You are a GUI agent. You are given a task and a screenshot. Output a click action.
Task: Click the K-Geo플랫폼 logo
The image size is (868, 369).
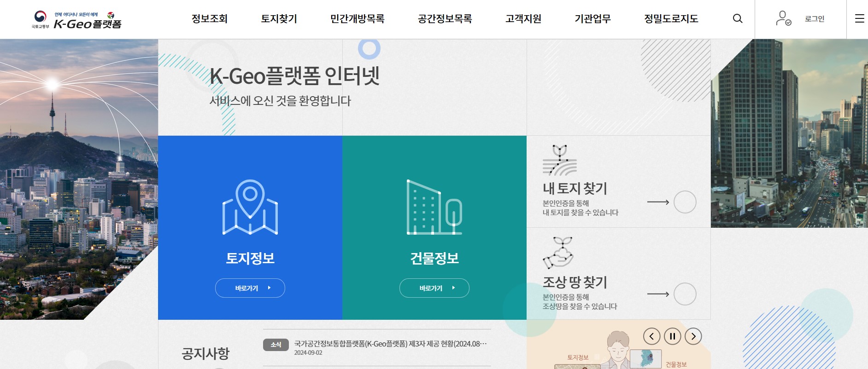(76, 20)
